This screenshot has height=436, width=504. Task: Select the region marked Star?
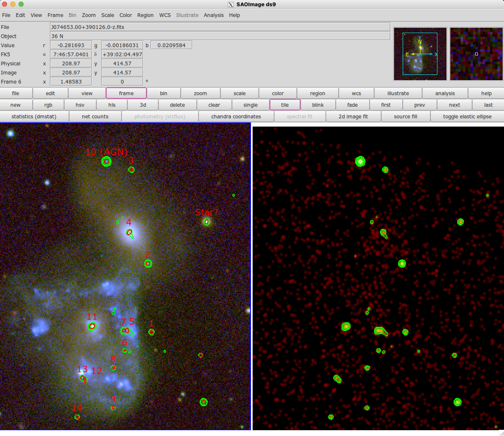coord(207,222)
